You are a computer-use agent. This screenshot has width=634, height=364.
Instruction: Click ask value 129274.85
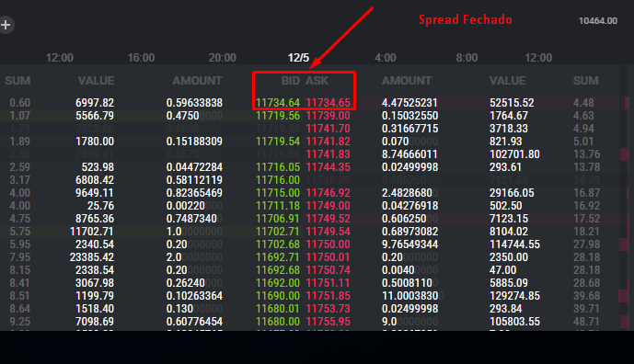point(514,296)
